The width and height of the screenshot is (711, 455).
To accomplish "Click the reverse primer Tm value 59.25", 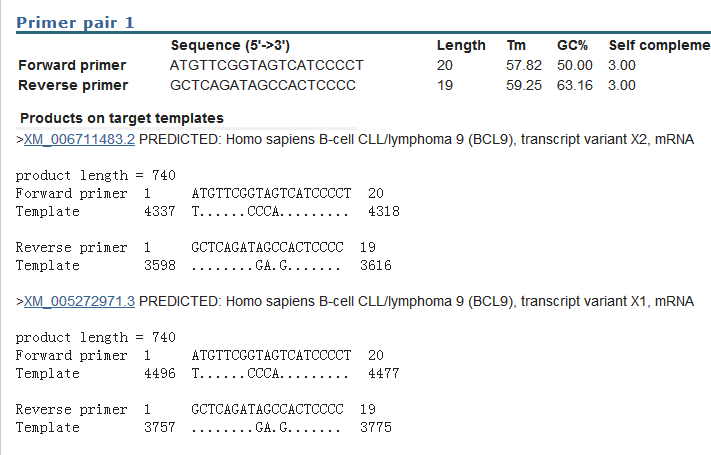I will [x=524, y=85].
